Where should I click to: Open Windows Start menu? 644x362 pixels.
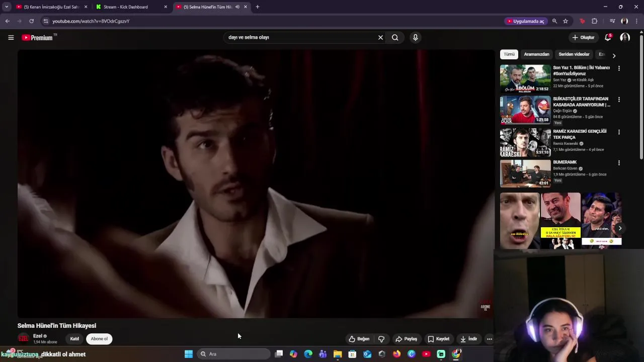189,354
